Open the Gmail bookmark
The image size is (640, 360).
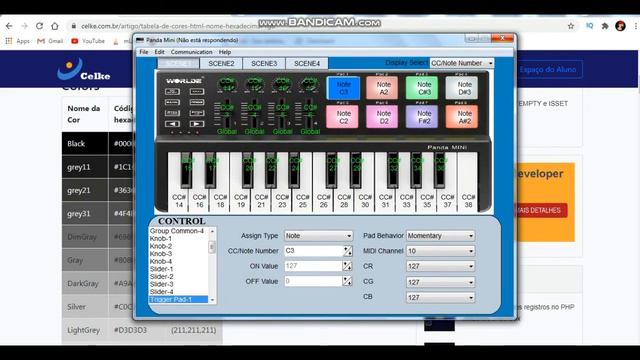(x=50, y=41)
